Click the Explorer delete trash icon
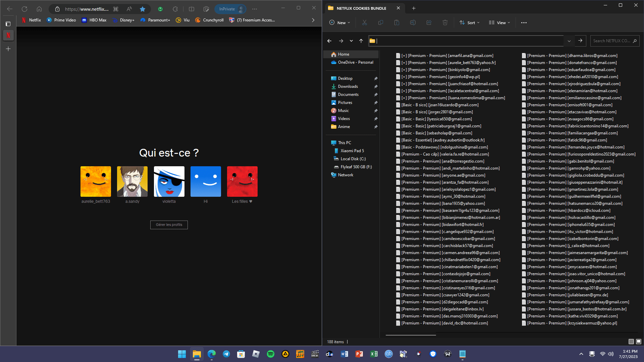 tap(445, 23)
